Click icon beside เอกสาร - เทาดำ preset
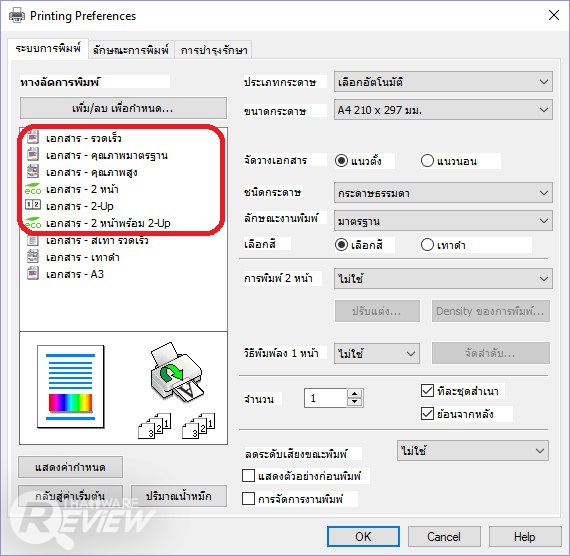The image size is (570, 556). (x=33, y=257)
